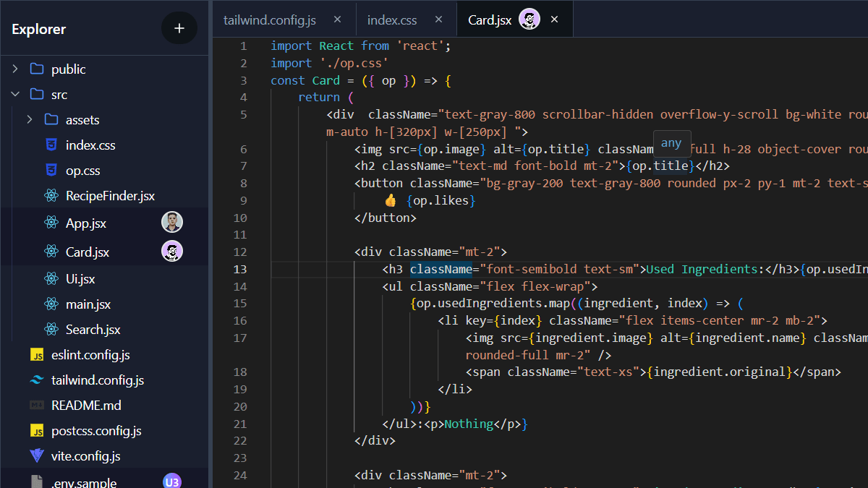The image size is (868, 488).
Task: Expand the public folder
Action: coord(14,69)
